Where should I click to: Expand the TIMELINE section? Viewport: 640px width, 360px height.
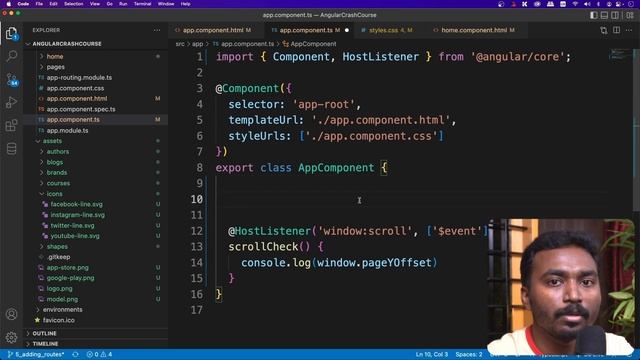45,344
